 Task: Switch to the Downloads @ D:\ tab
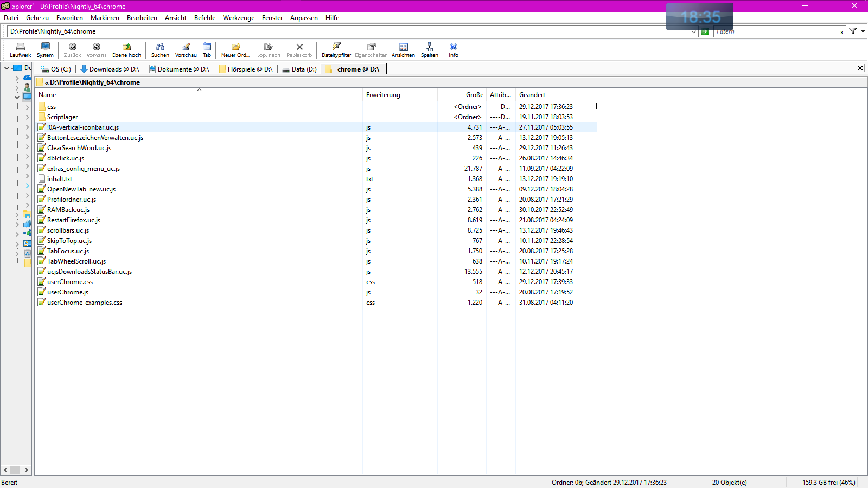coord(110,69)
